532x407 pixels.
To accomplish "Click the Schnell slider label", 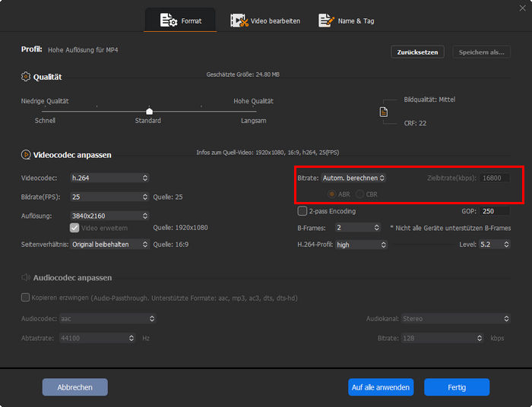I will 45,121.
